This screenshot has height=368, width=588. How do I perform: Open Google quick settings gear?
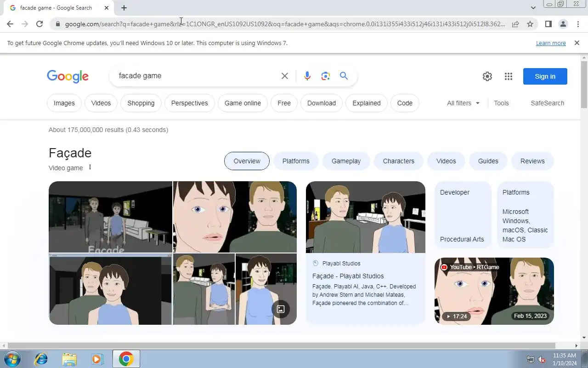pyautogui.click(x=487, y=76)
